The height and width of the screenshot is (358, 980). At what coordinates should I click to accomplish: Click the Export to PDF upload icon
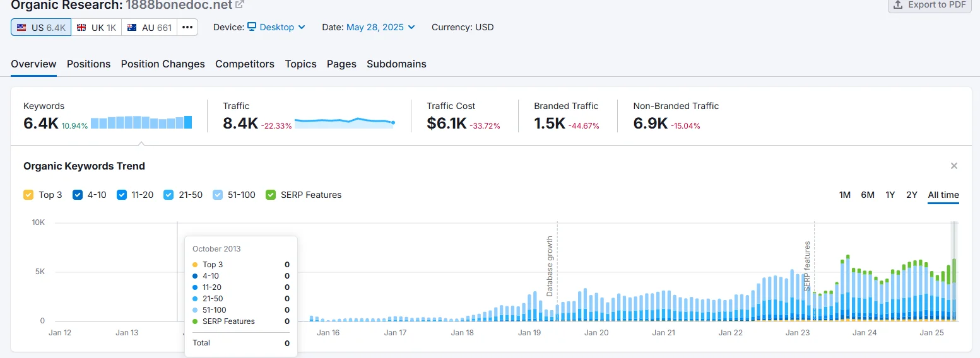(898, 4)
